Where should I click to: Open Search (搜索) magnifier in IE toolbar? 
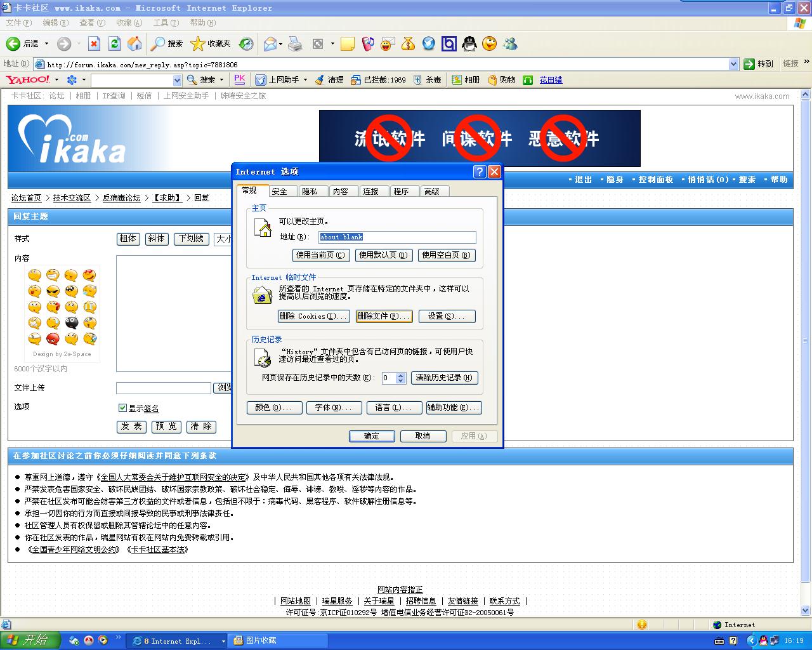tap(158, 44)
